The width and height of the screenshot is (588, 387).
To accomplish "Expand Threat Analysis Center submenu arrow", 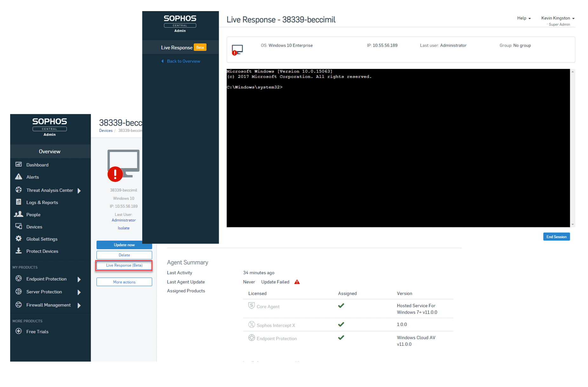I will 79,191.
